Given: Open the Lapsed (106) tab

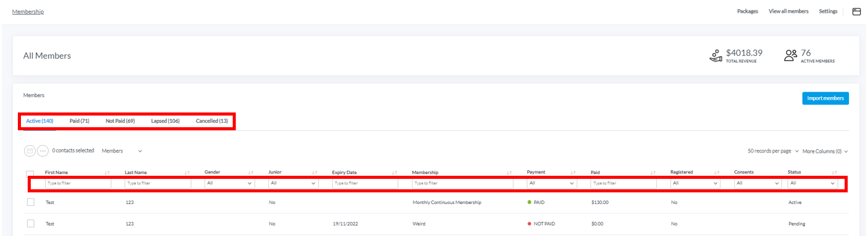Looking at the screenshot, I should point(166,121).
